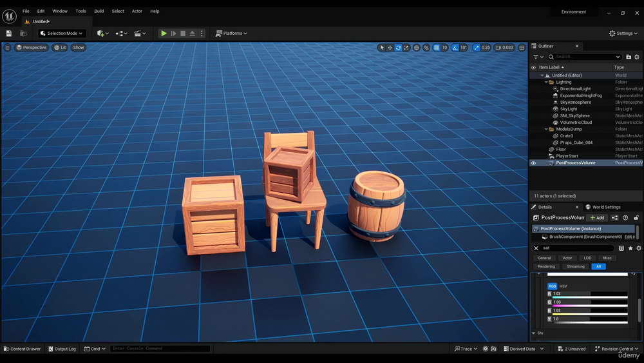Choose the Scale gizmo tool
This screenshot has width=644, height=363.
tap(406, 48)
